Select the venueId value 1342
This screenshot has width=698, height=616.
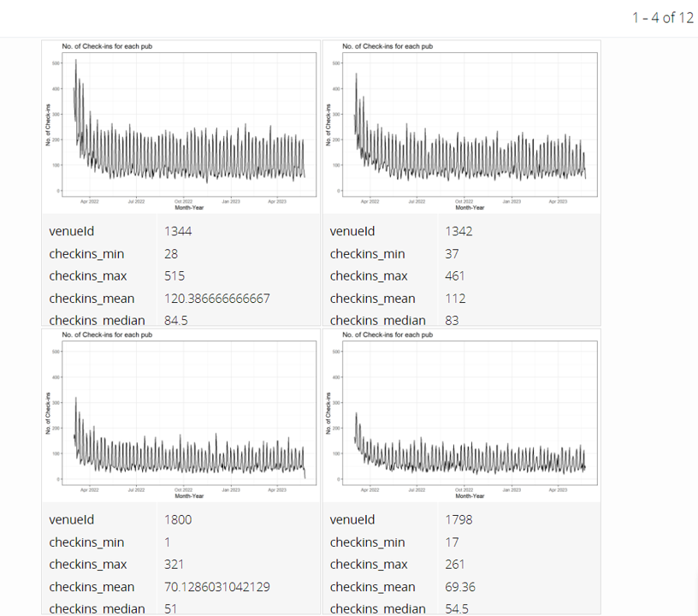tap(458, 231)
